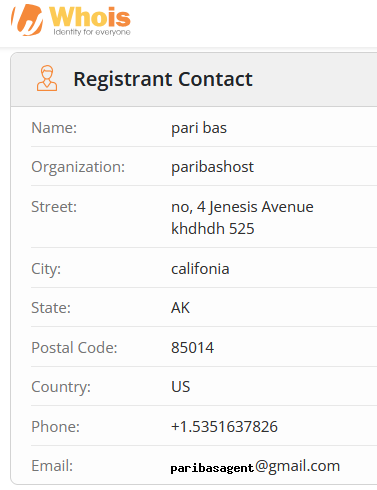
Task: Select the country value 'US'
Action: [181, 387]
